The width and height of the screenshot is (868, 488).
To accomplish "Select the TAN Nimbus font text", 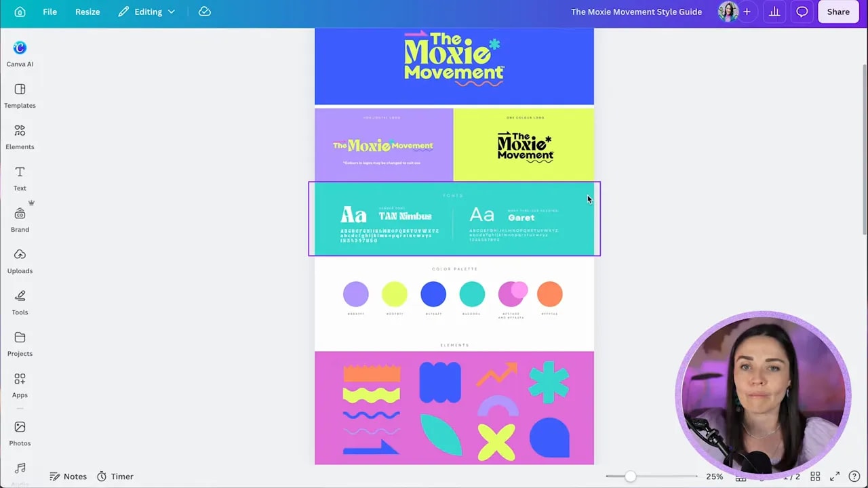I will tap(405, 216).
